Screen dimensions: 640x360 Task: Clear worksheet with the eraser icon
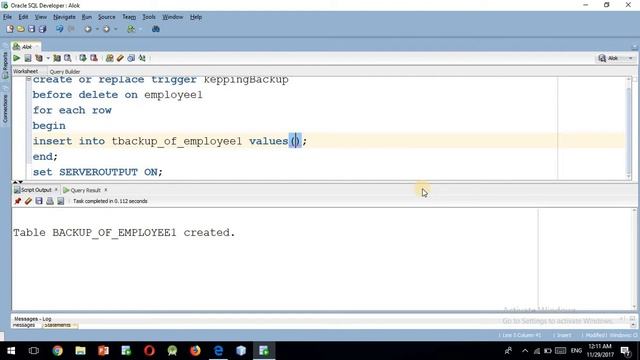pos(120,58)
